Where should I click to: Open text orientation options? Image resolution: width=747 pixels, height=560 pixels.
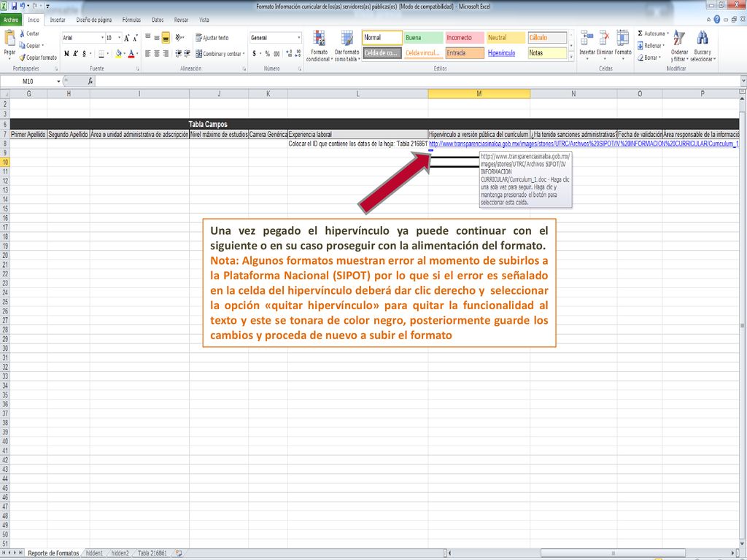[x=179, y=37]
